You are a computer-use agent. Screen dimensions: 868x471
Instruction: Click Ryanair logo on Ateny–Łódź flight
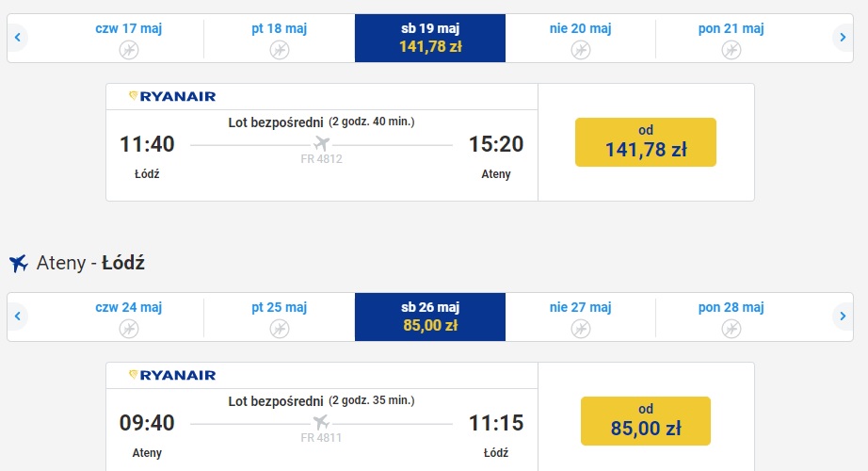[x=172, y=375]
